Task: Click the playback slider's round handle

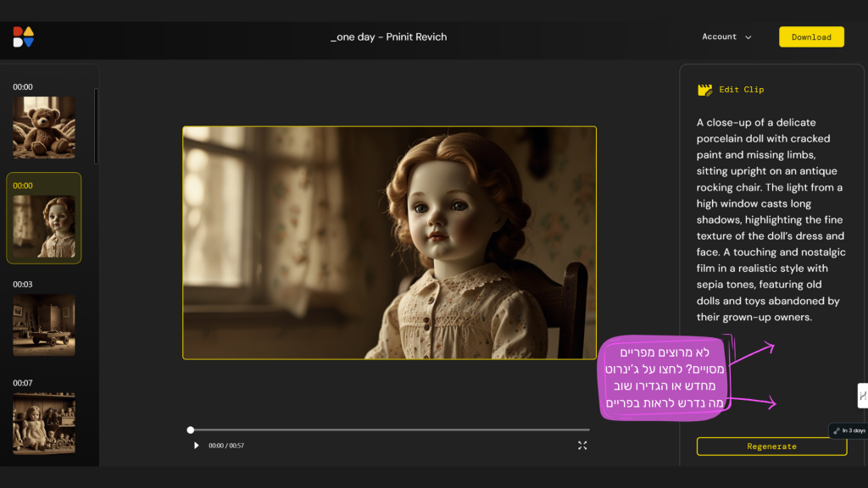Action: pyautogui.click(x=191, y=430)
